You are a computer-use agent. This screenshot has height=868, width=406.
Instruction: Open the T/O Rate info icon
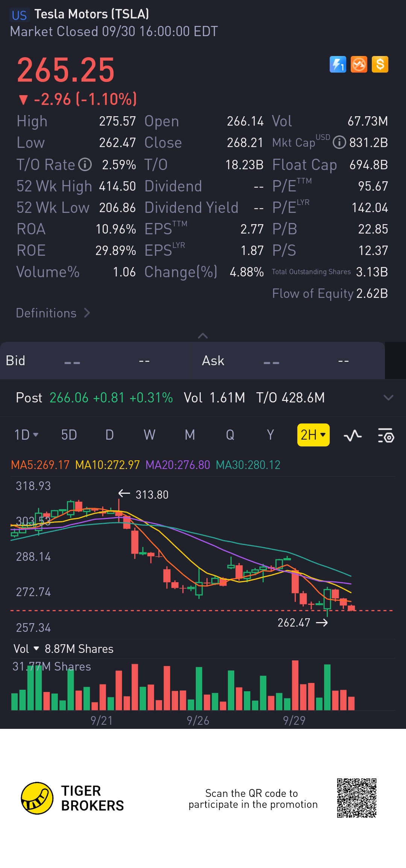tap(85, 164)
